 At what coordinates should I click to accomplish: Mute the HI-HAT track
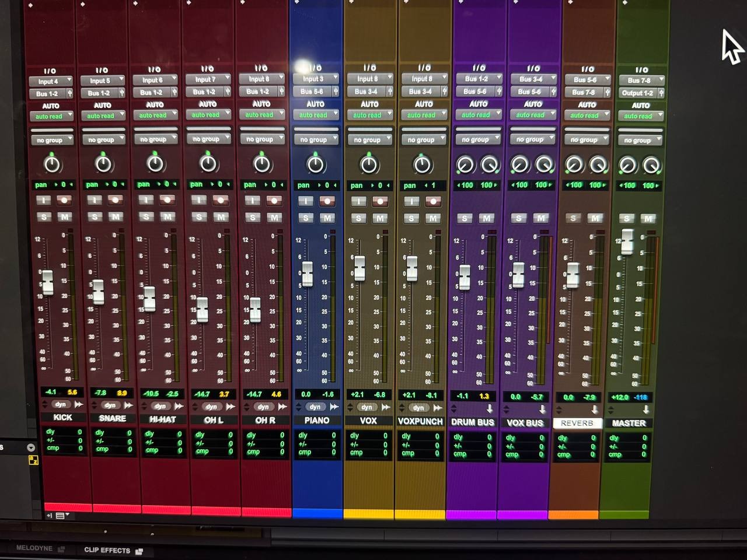coord(167,217)
